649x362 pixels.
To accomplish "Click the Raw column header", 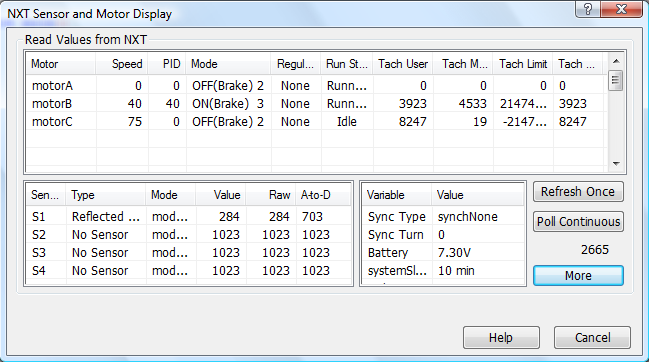I will (271, 195).
